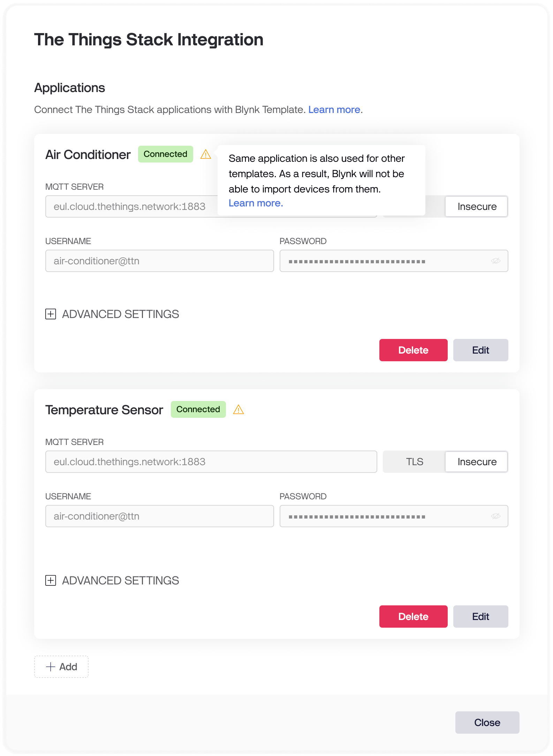Choose Insecure for Air Conditioner MQTT
Screen dimensions: 553x756
point(477,206)
